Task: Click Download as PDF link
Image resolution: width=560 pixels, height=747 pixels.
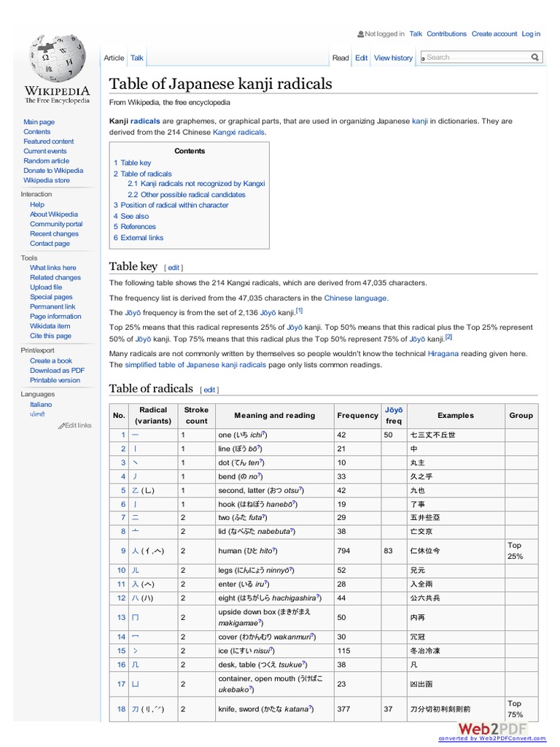Action: click(x=57, y=371)
